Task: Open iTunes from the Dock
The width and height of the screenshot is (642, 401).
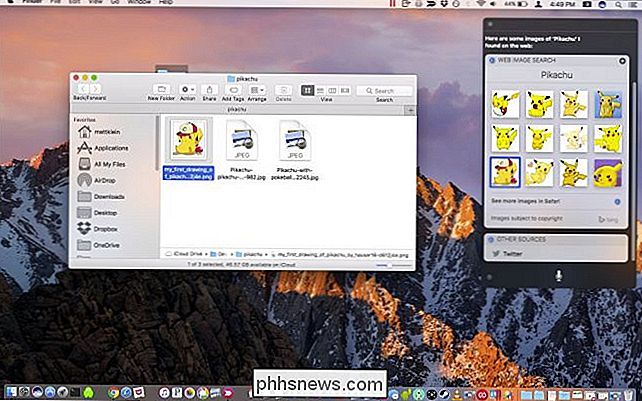Action: pos(164,392)
